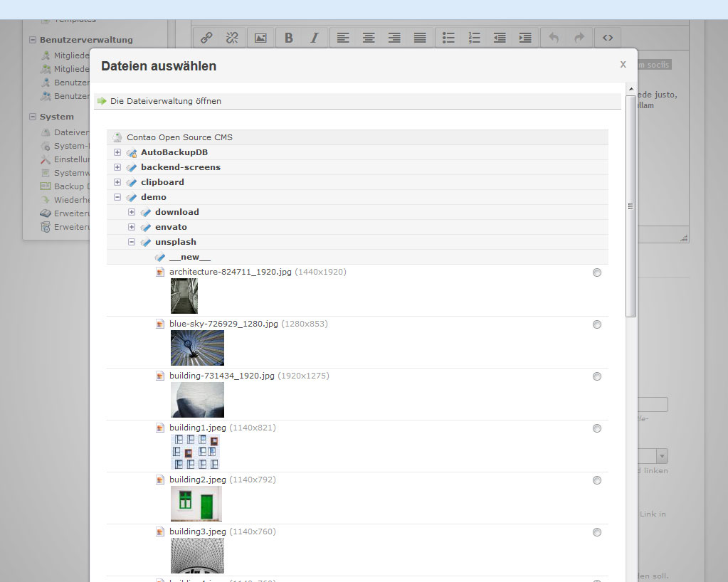Click the insert image toolbar icon

coord(260,38)
